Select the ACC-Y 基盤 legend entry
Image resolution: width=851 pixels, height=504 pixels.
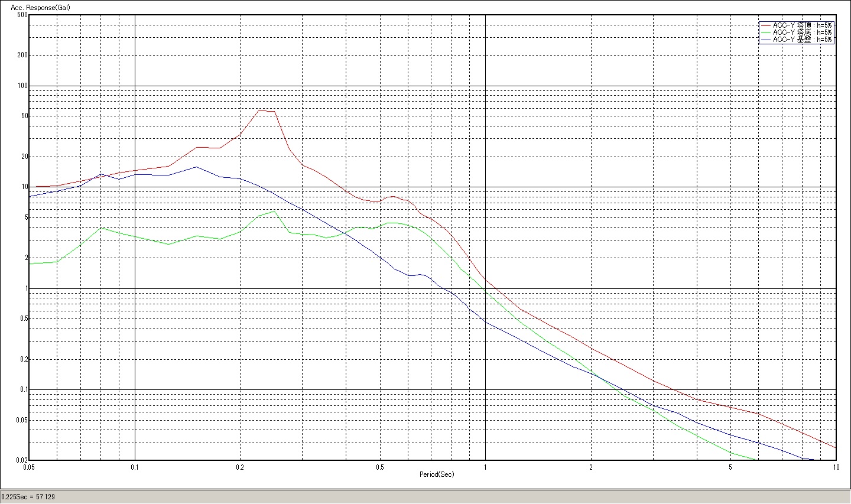pyautogui.click(x=803, y=40)
